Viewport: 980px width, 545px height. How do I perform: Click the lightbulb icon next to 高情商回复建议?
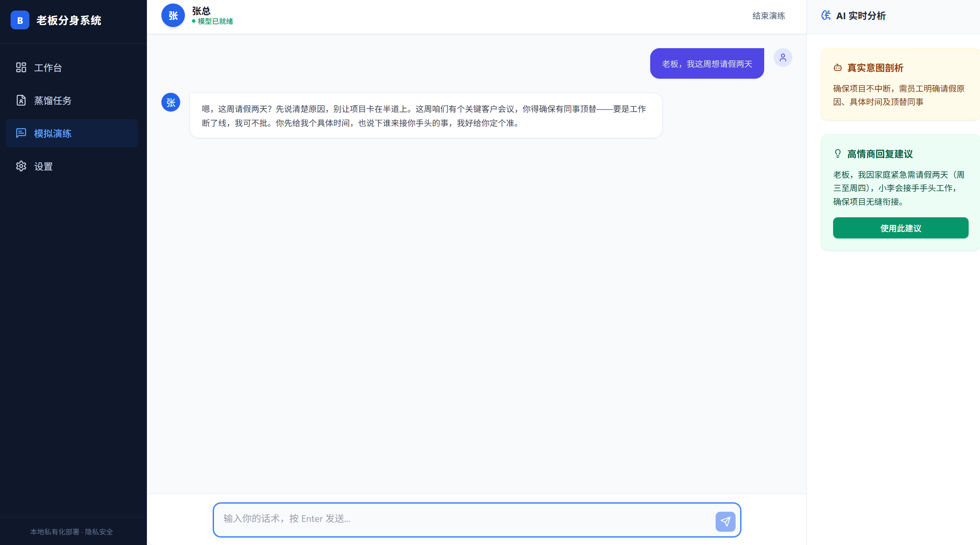[x=837, y=153]
